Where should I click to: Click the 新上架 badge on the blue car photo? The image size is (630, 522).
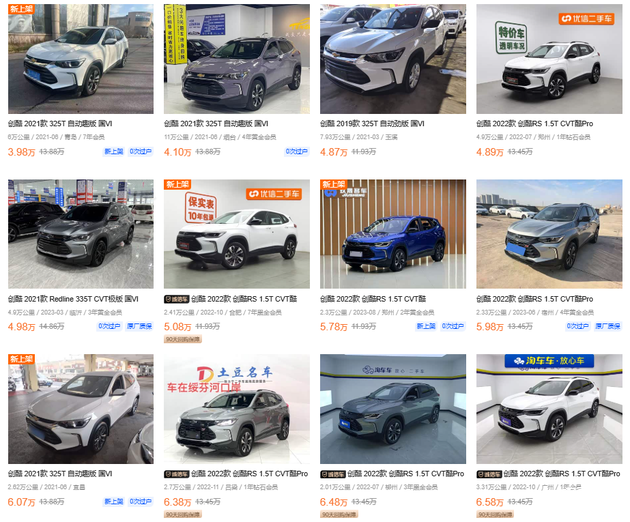[x=333, y=184]
